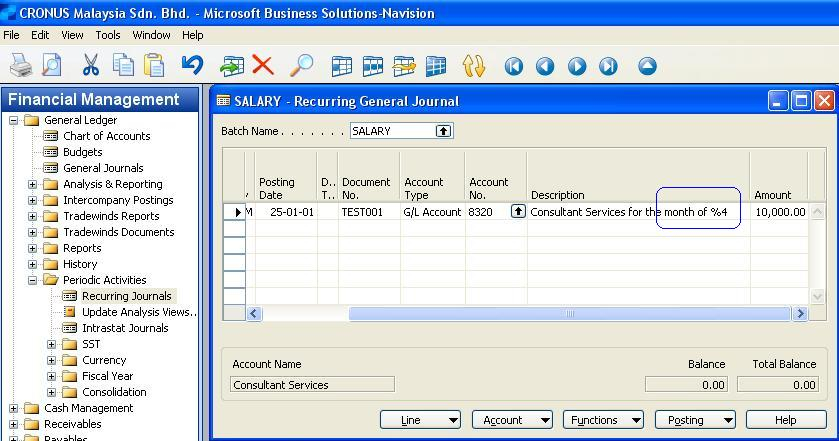Go to the next record
839x441 pixels.
click(577, 66)
